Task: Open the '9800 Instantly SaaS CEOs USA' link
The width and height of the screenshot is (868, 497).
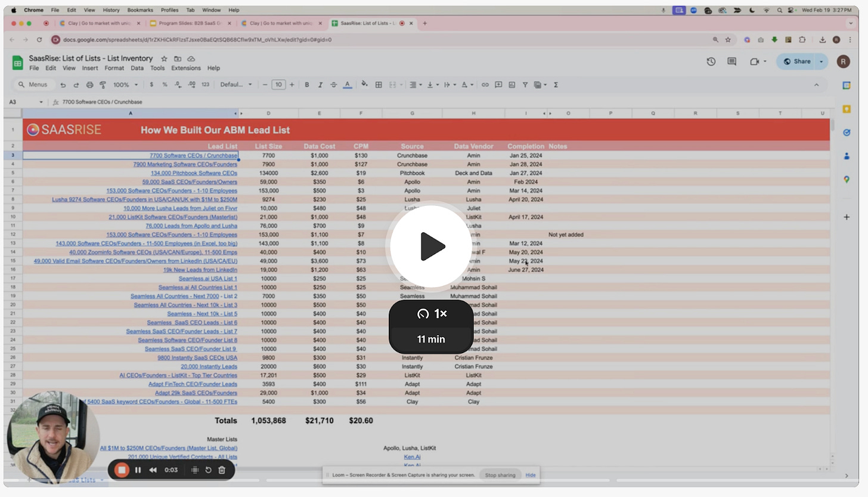Action: click(x=197, y=357)
